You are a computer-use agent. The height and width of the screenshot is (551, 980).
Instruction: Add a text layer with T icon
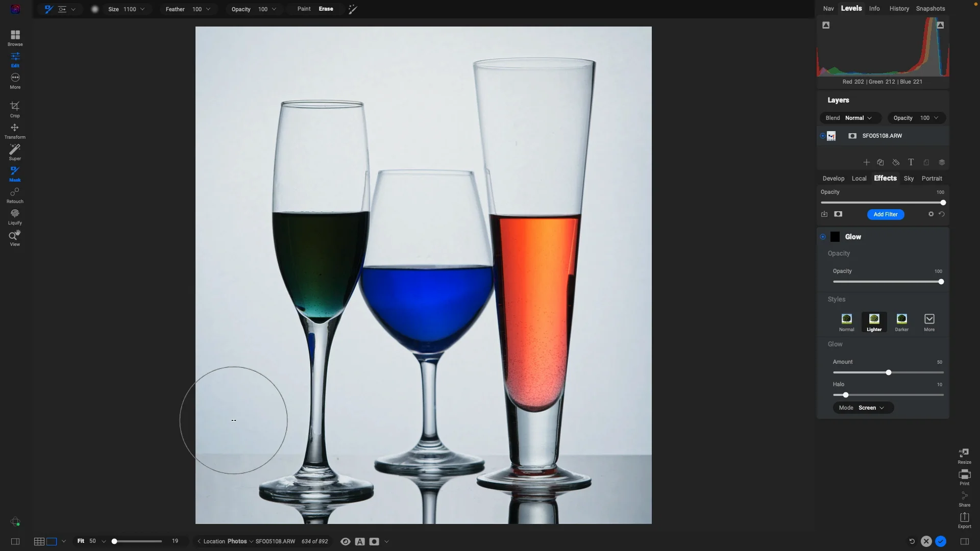click(x=911, y=162)
